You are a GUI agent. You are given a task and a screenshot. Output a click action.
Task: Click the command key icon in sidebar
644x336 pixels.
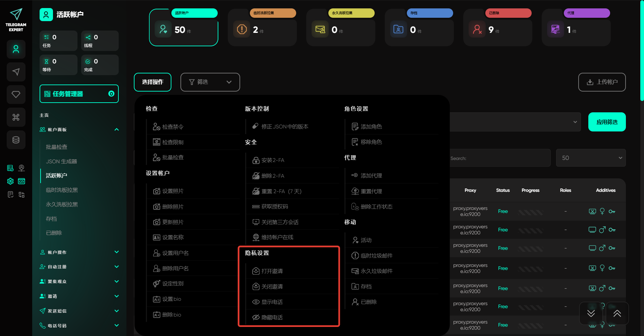point(16,117)
